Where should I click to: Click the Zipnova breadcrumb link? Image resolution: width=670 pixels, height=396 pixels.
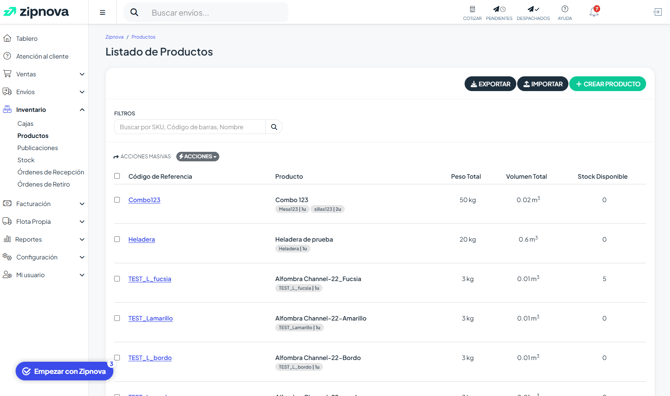tap(114, 37)
